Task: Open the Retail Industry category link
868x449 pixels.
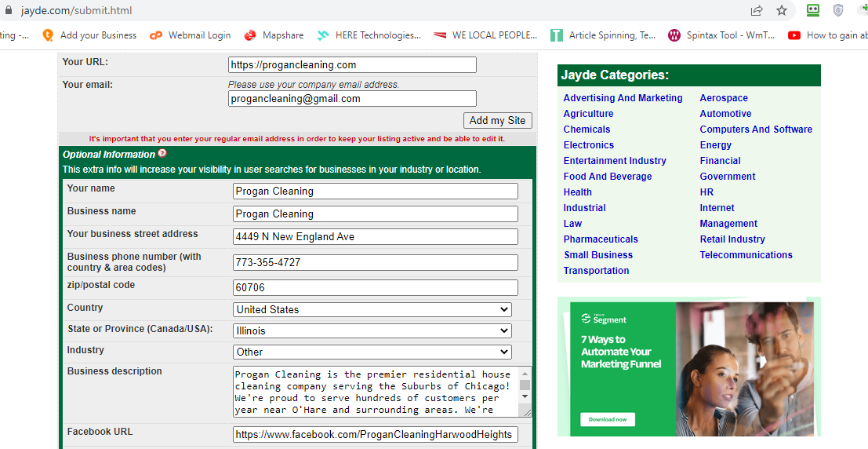Action: 732,239
